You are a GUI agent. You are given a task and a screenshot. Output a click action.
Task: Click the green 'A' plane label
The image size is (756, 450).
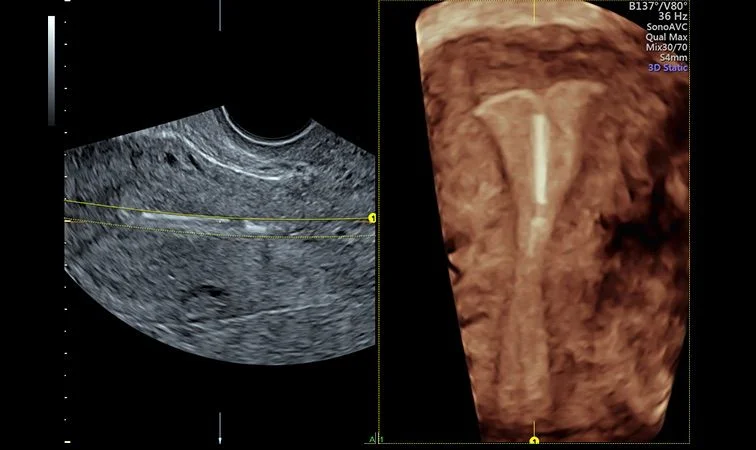pyautogui.click(x=371, y=439)
